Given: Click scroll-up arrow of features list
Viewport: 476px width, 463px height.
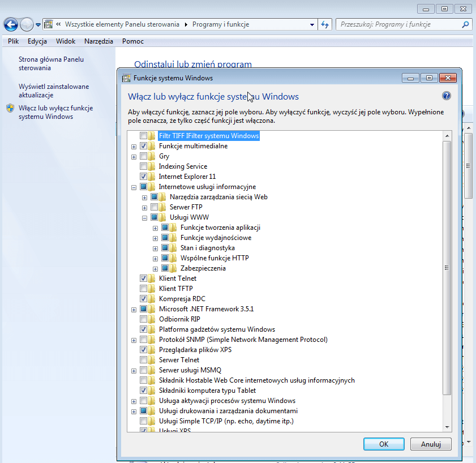Looking at the screenshot, I should pyautogui.click(x=447, y=136).
